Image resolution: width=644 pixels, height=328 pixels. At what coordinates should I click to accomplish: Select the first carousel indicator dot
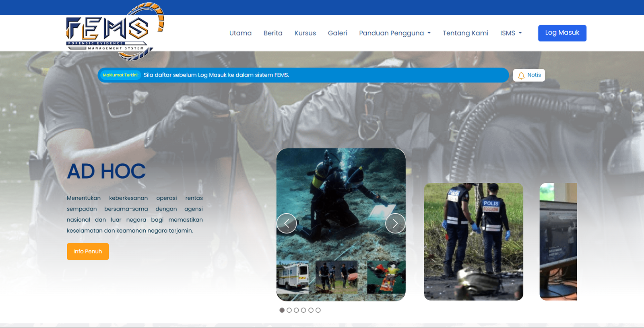tap(282, 310)
